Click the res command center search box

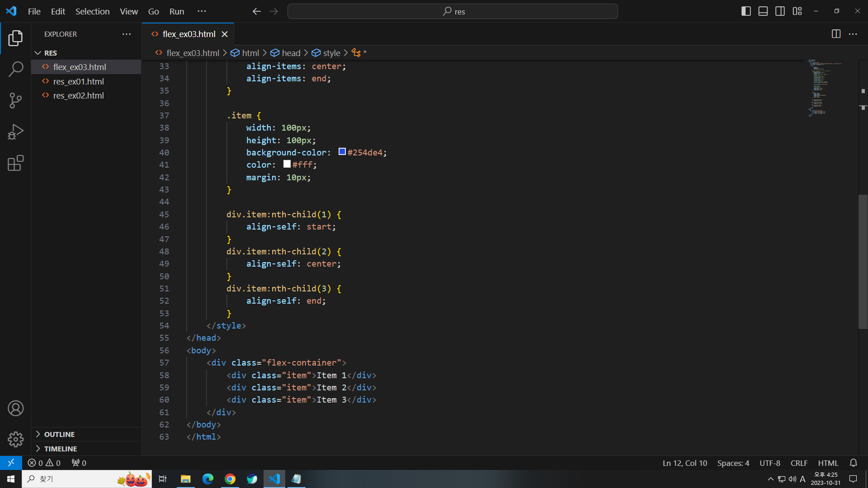coord(453,11)
